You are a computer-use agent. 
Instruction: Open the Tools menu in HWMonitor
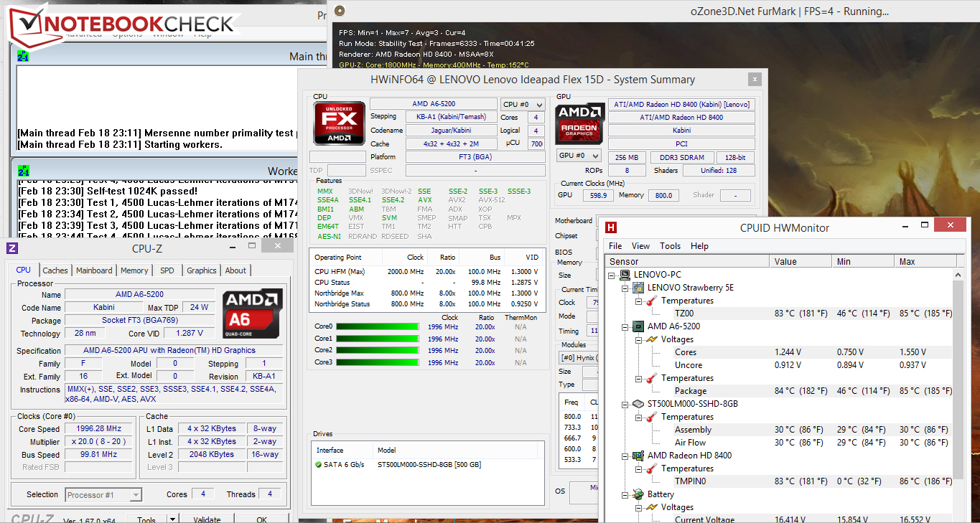pyautogui.click(x=671, y=245)
